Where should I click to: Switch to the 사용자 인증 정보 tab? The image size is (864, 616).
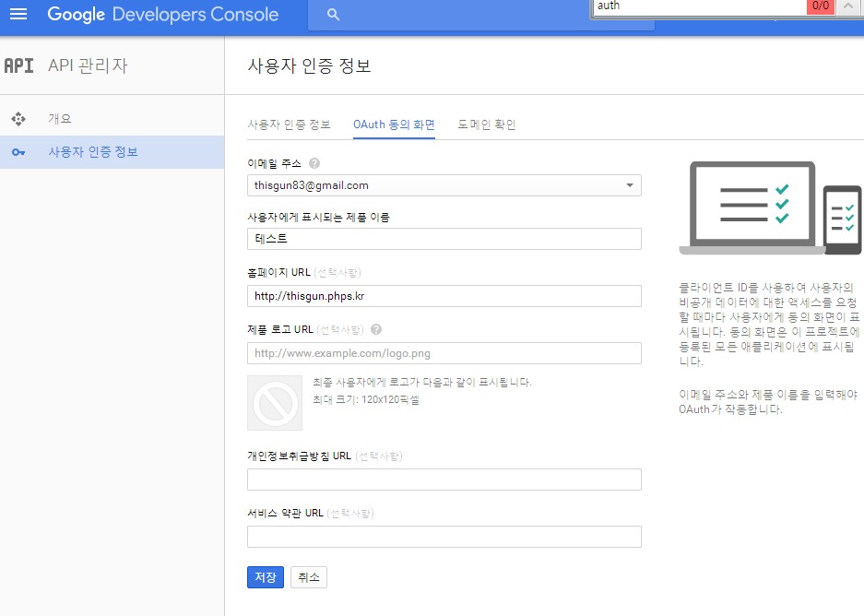[289, 124]
